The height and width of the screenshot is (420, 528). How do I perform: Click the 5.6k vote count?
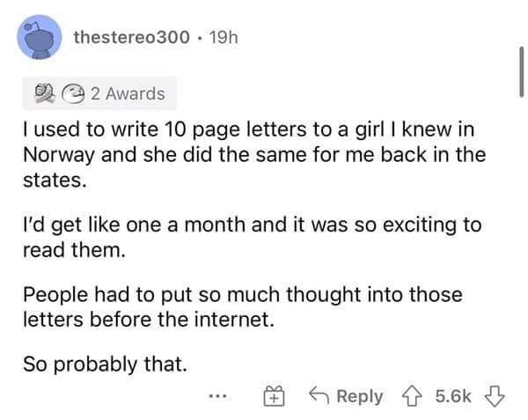tap(454, 396)
